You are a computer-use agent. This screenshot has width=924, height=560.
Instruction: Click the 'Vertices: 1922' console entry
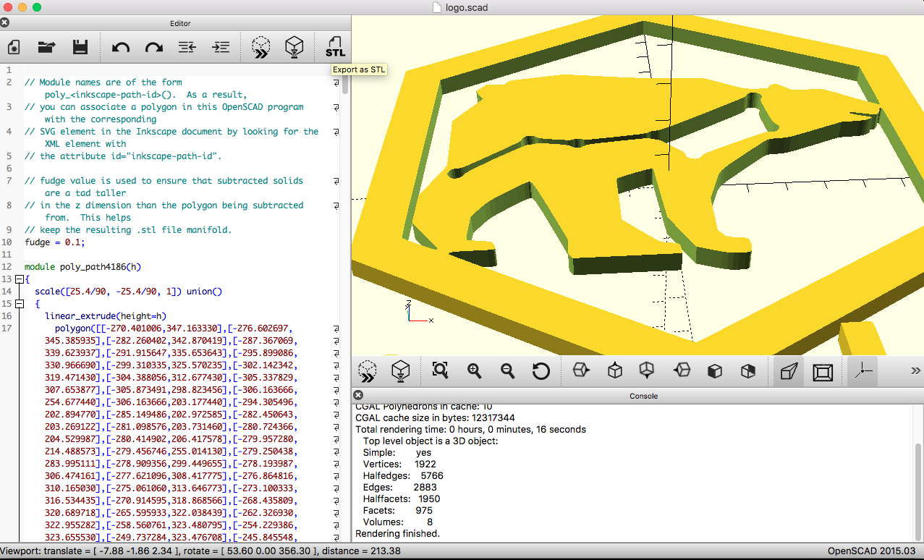pyautogui.click(x=399, y=464)
